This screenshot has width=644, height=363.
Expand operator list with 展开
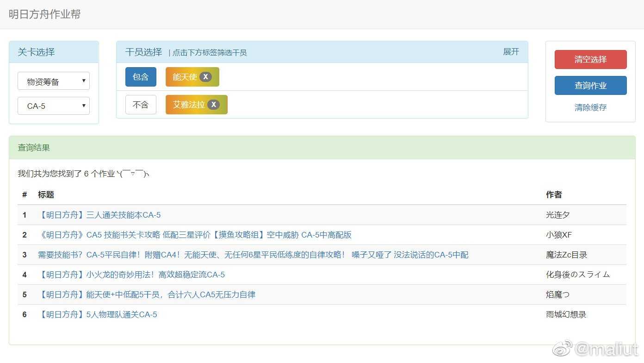coord(511,52)
